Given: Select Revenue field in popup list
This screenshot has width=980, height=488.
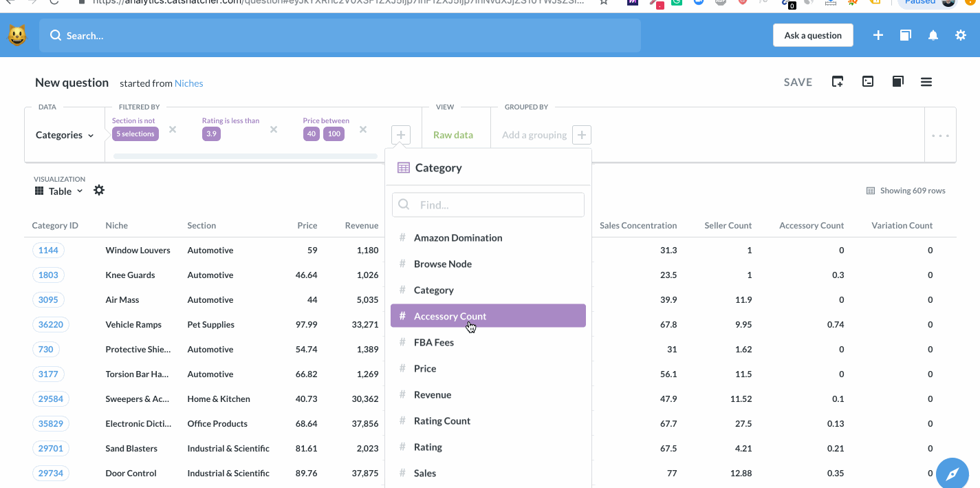Looking at the screenshot, I should click(488, 394).
